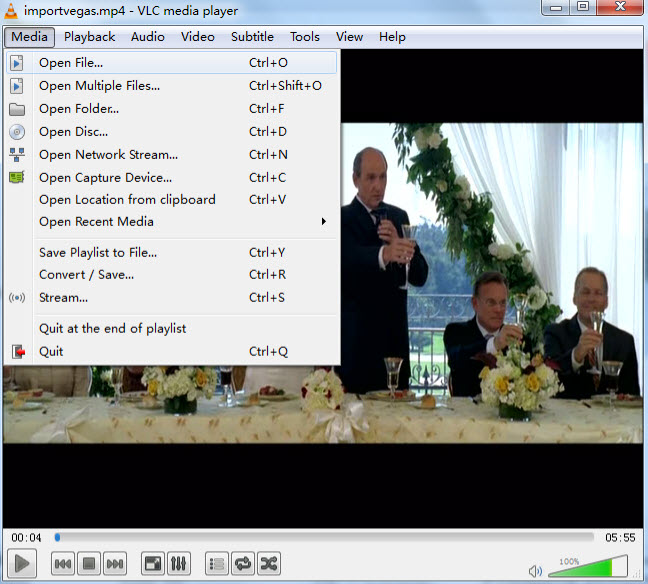Choose Open Multiple Files... entry
The height and width of the screenshot is (584, 648).
[x=172, y=86]
